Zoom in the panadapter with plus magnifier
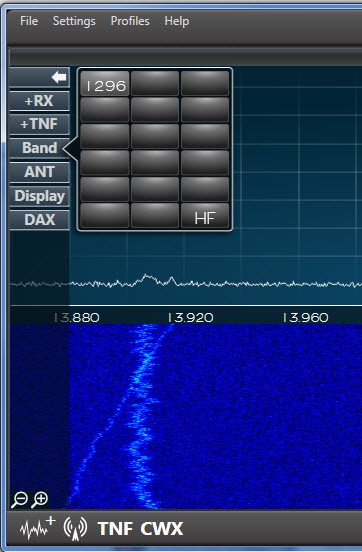Viewport: 362px width, 552px height. point(39,500)
